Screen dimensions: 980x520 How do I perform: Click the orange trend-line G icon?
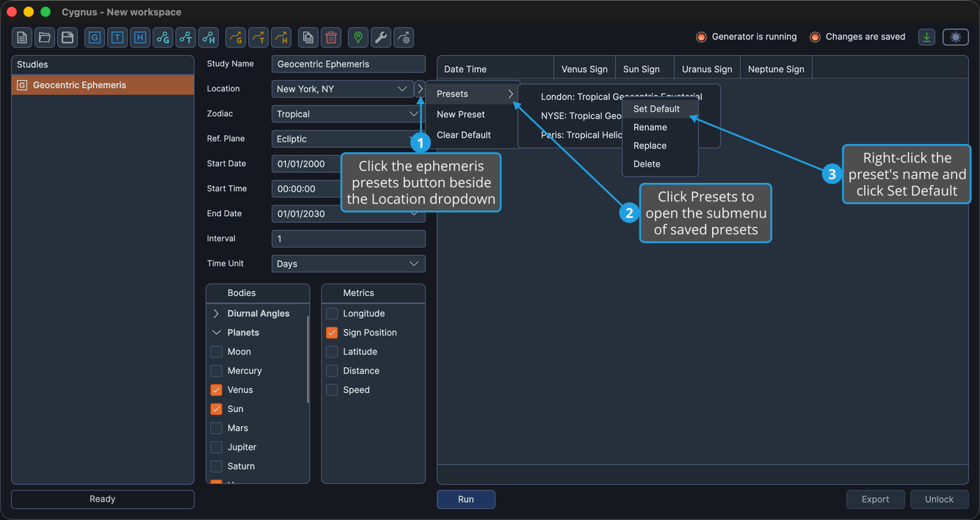click(x=235, y=37)
